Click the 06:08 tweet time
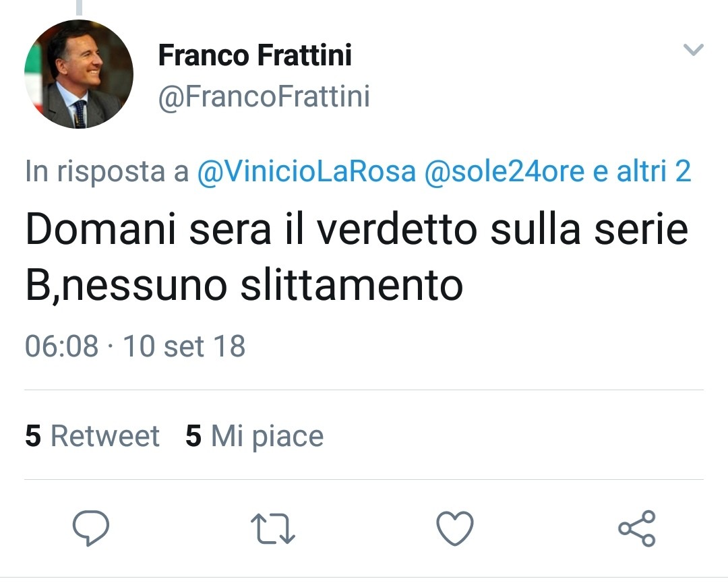This screenshot has width=728, height=585. (61, 346)
